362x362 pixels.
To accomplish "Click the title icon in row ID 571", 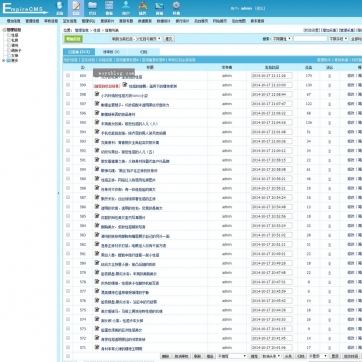I will 97,348.
